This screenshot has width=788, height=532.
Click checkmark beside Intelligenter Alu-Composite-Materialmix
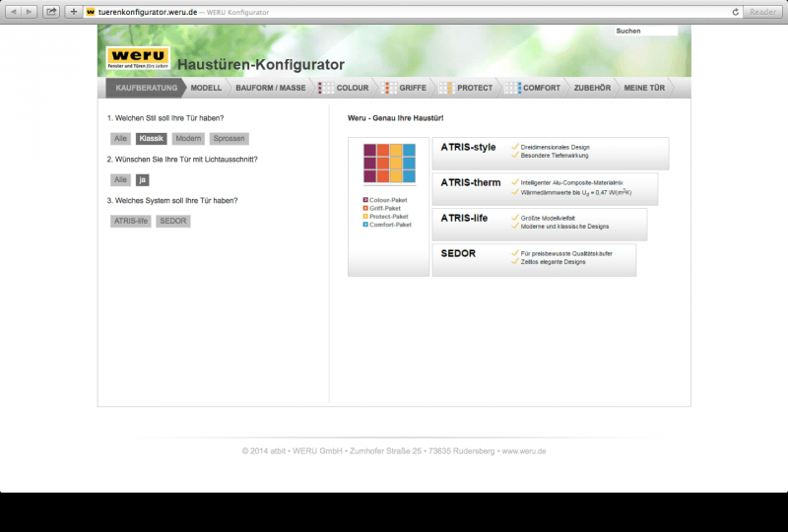pos(514,182)
